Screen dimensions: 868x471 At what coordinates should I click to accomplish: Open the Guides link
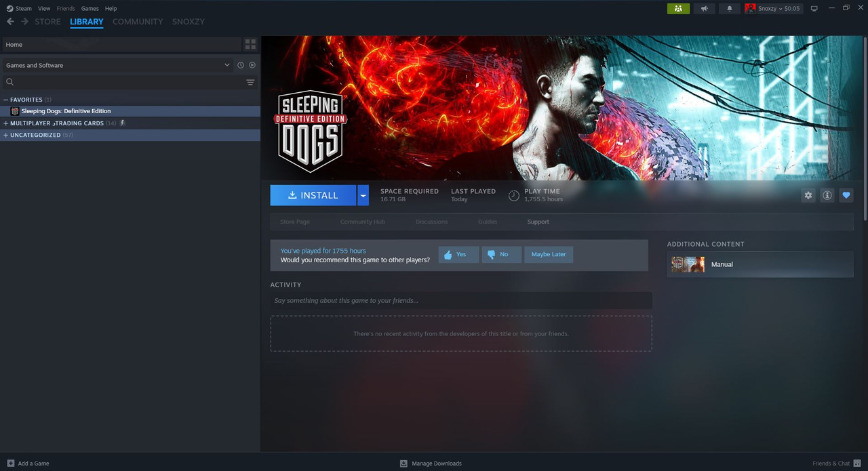point(488,222)
